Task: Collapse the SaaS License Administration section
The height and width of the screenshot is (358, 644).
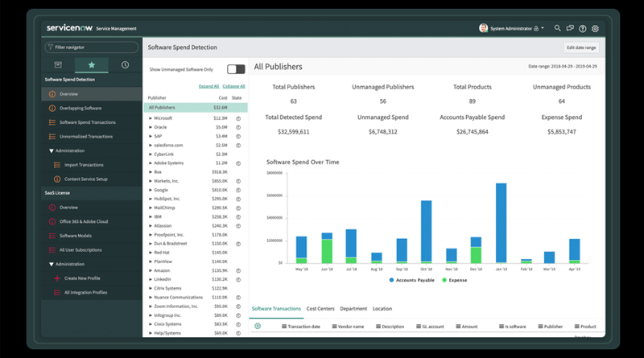Action: pos(52,265)
